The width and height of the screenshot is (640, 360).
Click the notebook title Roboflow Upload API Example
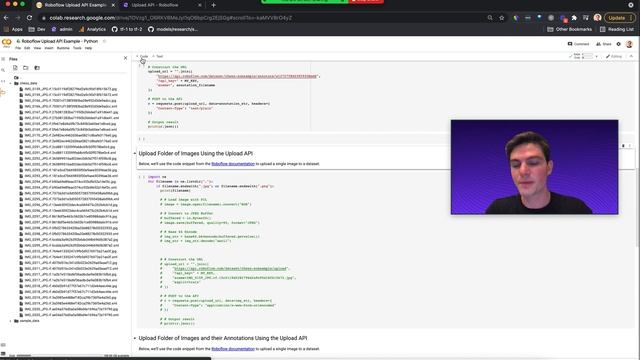(60, 41)
